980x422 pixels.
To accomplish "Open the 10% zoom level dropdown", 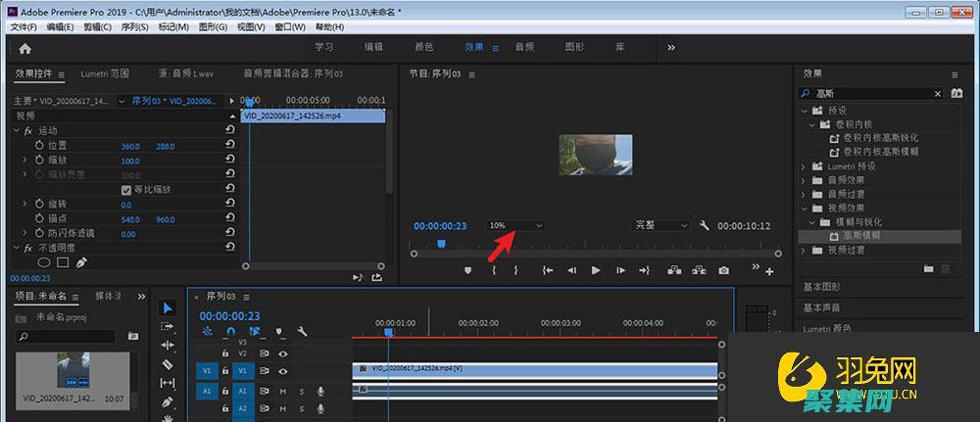I will (515, 225).
